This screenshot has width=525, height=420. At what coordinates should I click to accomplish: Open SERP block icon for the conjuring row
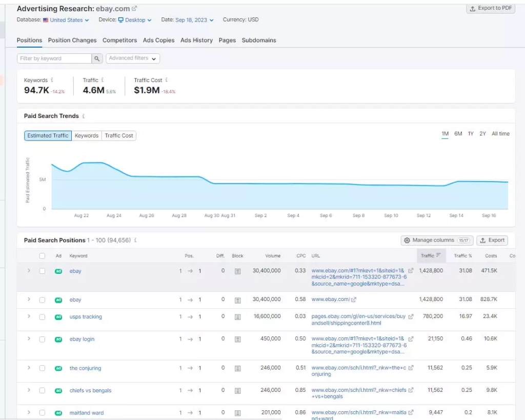click(238, 368)
